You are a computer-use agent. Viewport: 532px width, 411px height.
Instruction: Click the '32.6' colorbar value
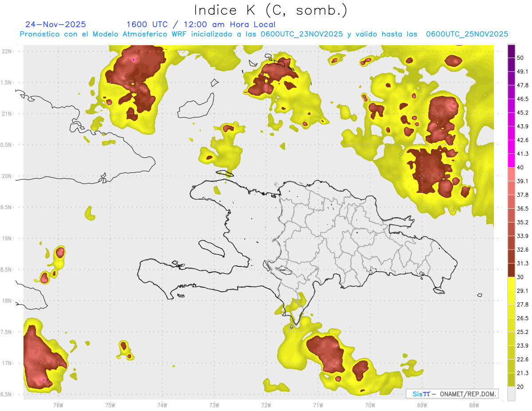point(523,250)
